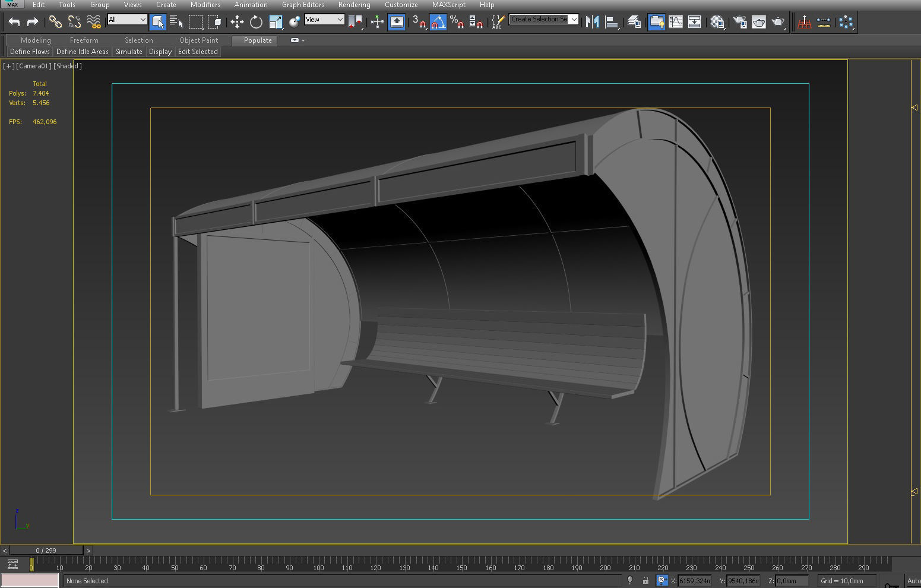
Task: Switch to the Modeling ribbon tab
Action: (36, 40)
